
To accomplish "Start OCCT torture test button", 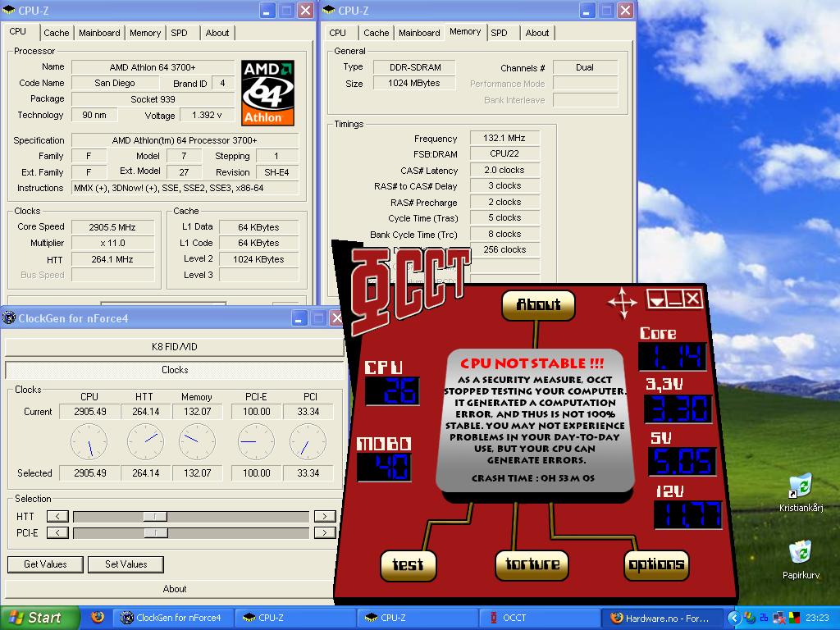I will pos(532,564).
